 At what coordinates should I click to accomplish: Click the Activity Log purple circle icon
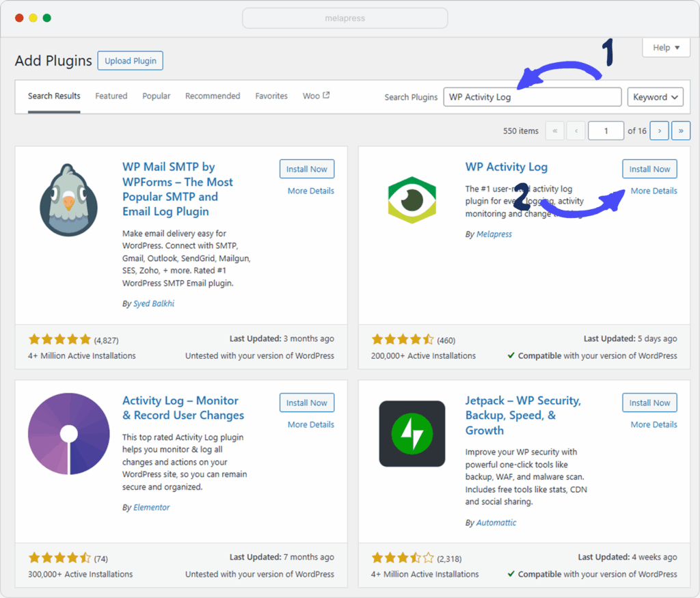pos(69,433)
